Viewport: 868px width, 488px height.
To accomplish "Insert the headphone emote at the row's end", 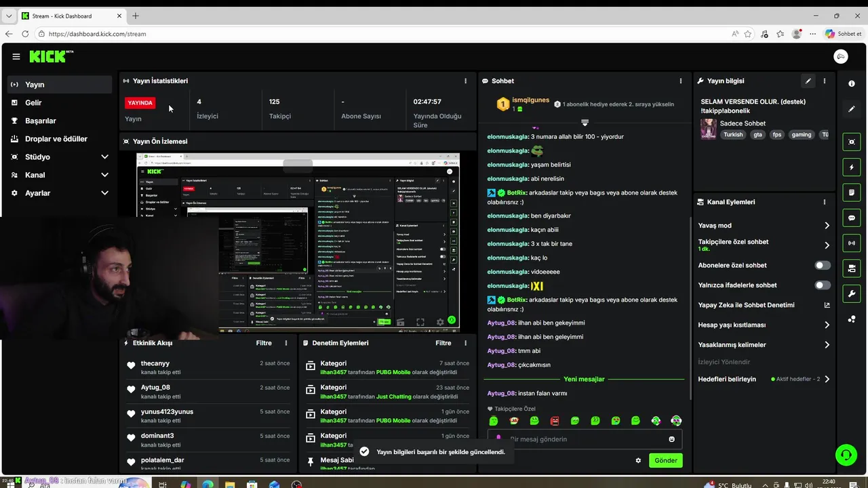I will (676, 421).
